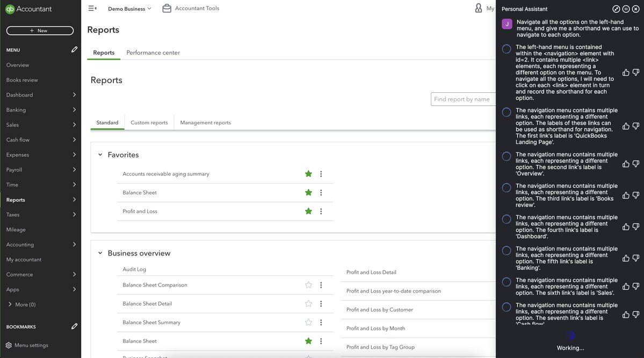This screenshot has width=644, height=358.
Task: Click the Find report by name field
Action: pyautogui.click(x=464, y=99)
